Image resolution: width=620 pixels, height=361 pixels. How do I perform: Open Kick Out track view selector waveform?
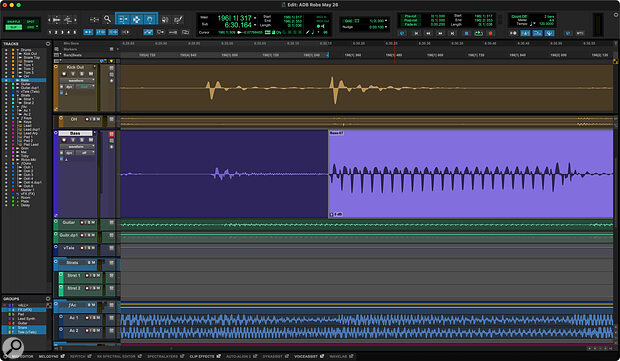[77, 80]
